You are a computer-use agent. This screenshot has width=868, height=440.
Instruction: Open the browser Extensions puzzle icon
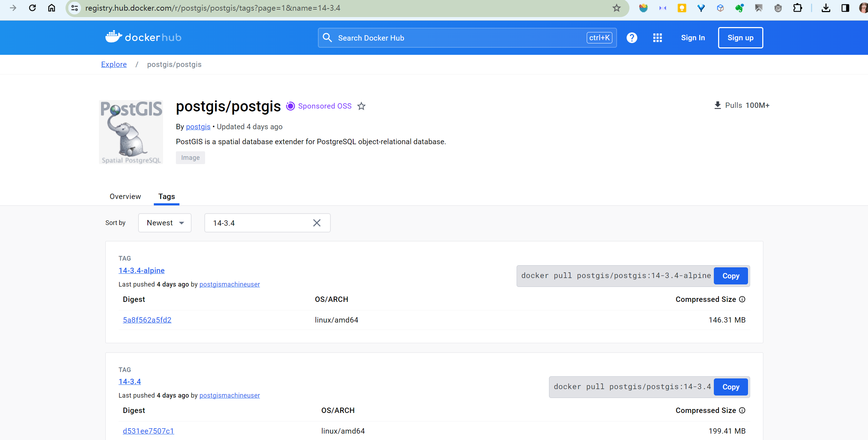pyautogui.click(x=798, y=8)
